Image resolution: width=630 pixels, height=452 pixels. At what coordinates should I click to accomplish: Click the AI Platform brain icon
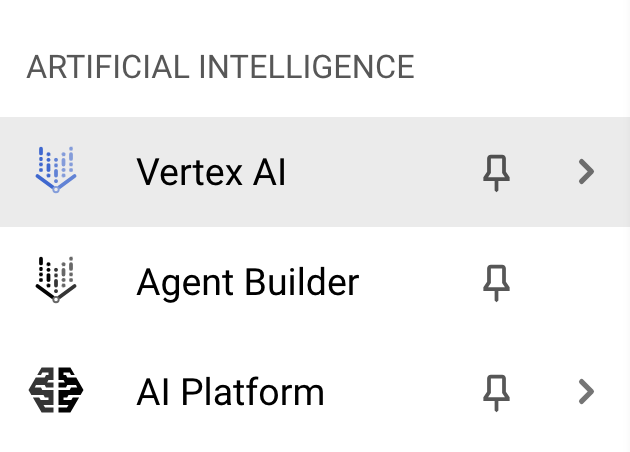[56, 391]
